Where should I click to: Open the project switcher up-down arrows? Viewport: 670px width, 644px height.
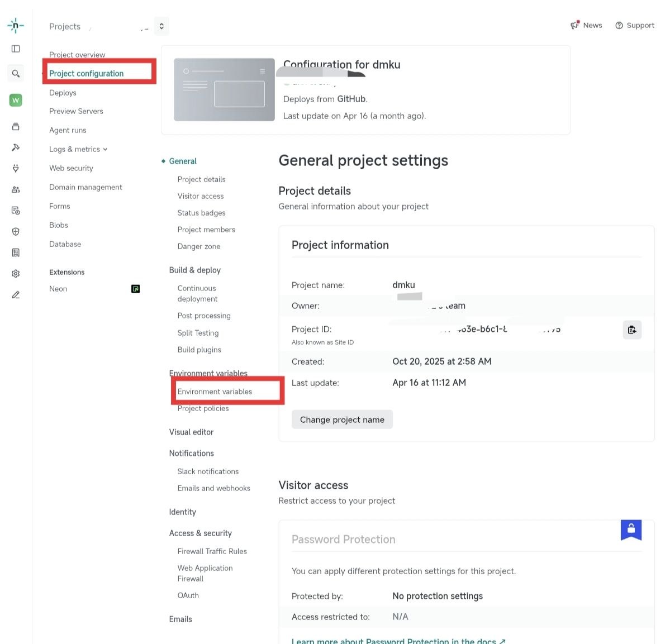click(x=161, y=26)
